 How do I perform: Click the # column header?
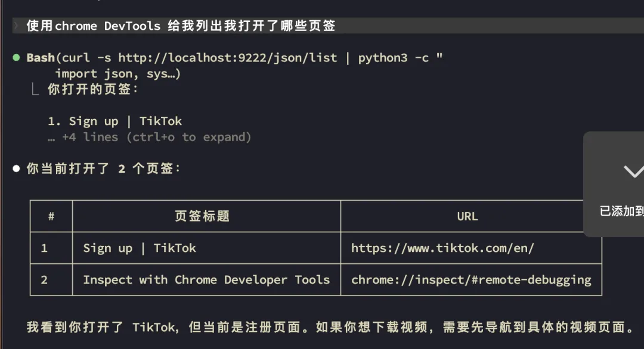coord(51,216)
